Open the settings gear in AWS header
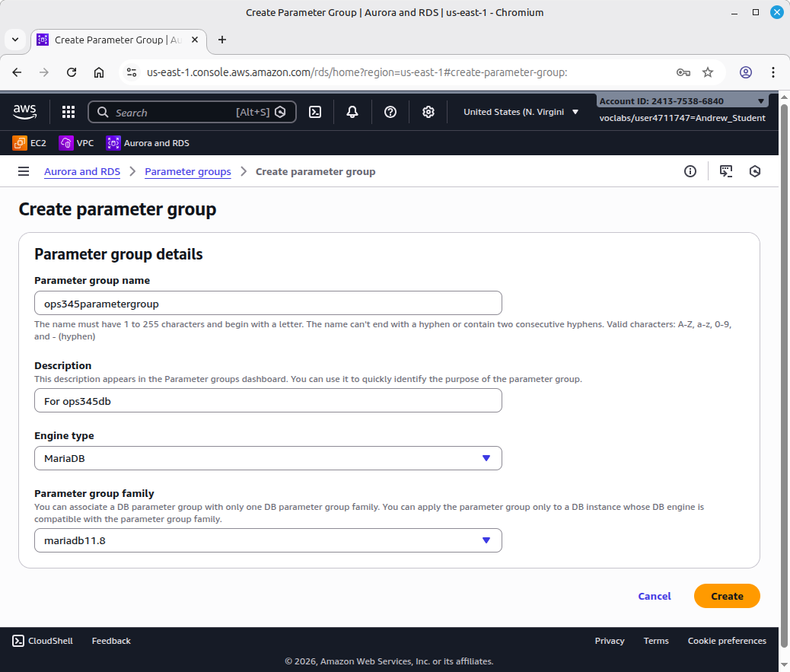Image resolution: width=790 pixels, height=672 pixels. tap(428, 112)
